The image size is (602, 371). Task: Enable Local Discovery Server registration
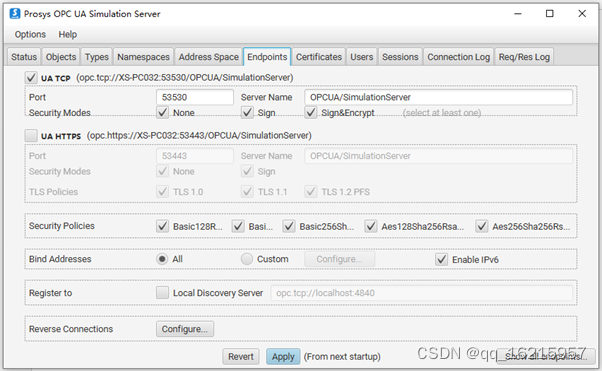click(x=162, y=293)
